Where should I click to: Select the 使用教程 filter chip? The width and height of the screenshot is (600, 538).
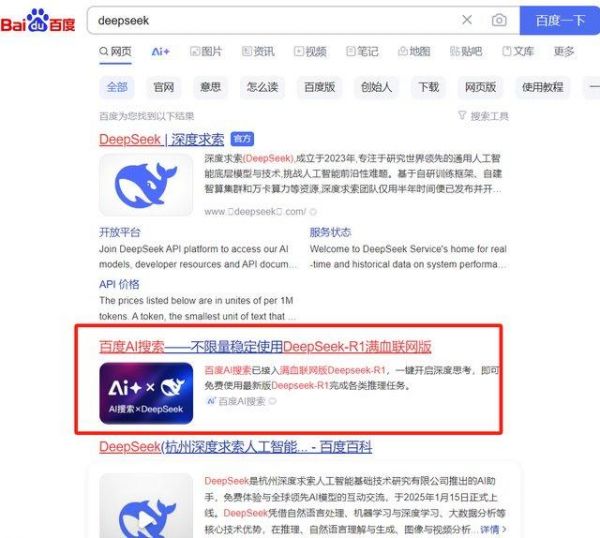point(542,87)
